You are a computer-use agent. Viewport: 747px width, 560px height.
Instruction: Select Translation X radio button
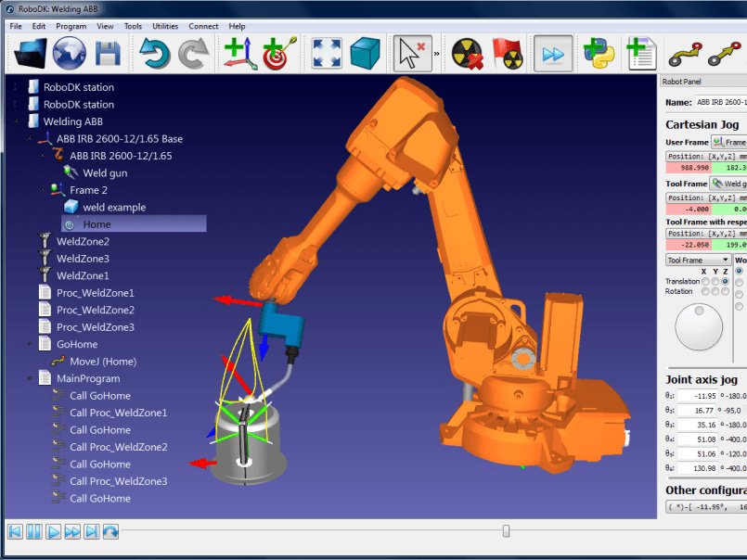coord(705,282)
